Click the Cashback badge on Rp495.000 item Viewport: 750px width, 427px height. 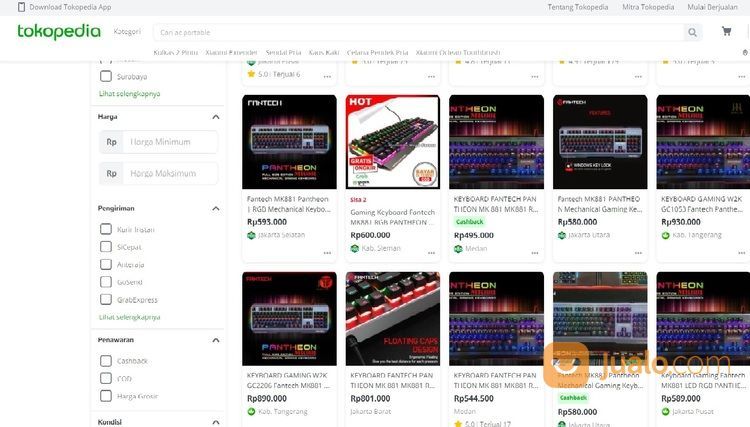coord(470,222)
